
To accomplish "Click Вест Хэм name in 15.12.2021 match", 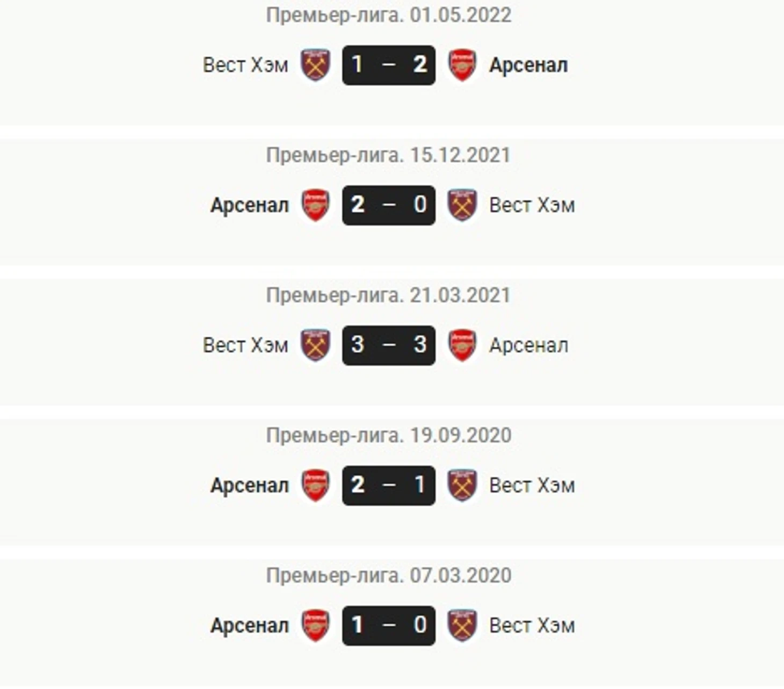I will tap(532, 205).
